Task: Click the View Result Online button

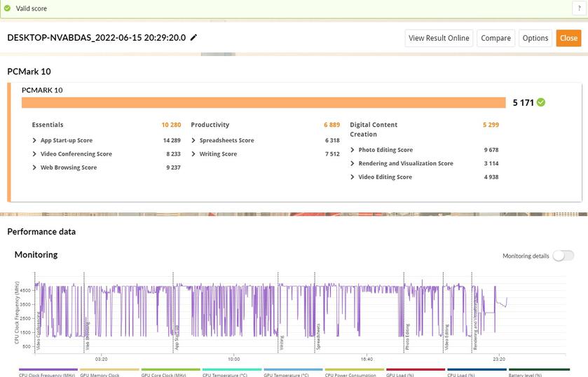Action: tap(439, 39)
